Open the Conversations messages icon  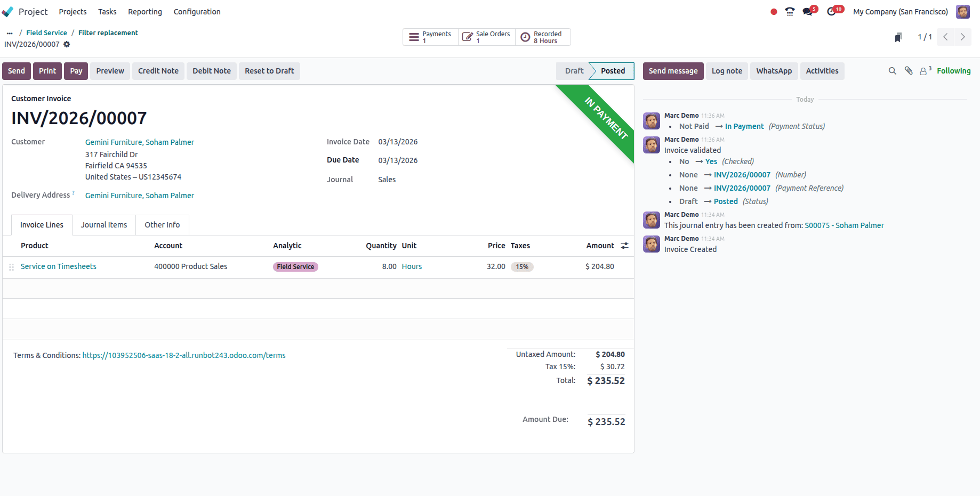pos(807,11)
